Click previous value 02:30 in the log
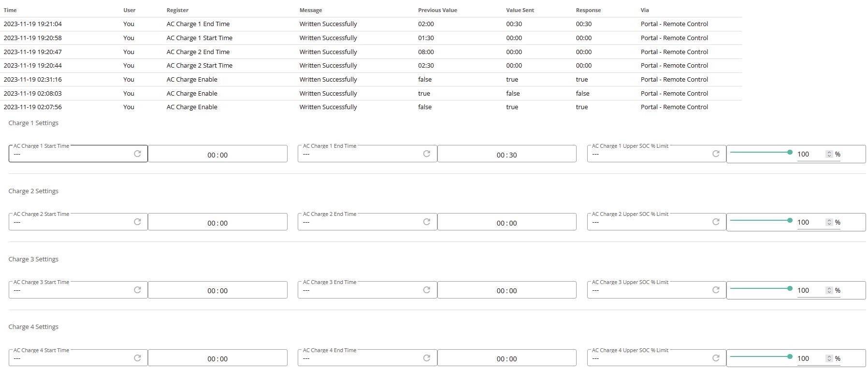Viewport: 868px width, 370px height. 426,65
